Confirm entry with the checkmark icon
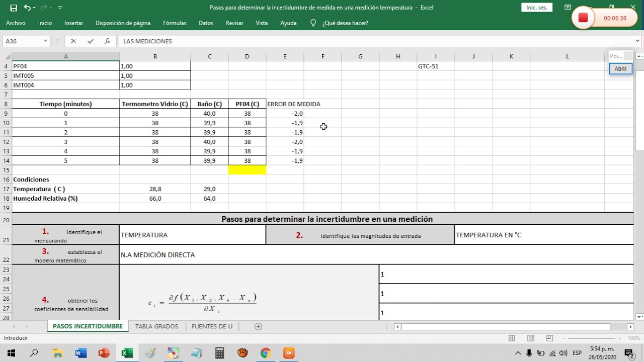Image resolution: width=644 pixels, height=362 pixels. tap(91, 41)
